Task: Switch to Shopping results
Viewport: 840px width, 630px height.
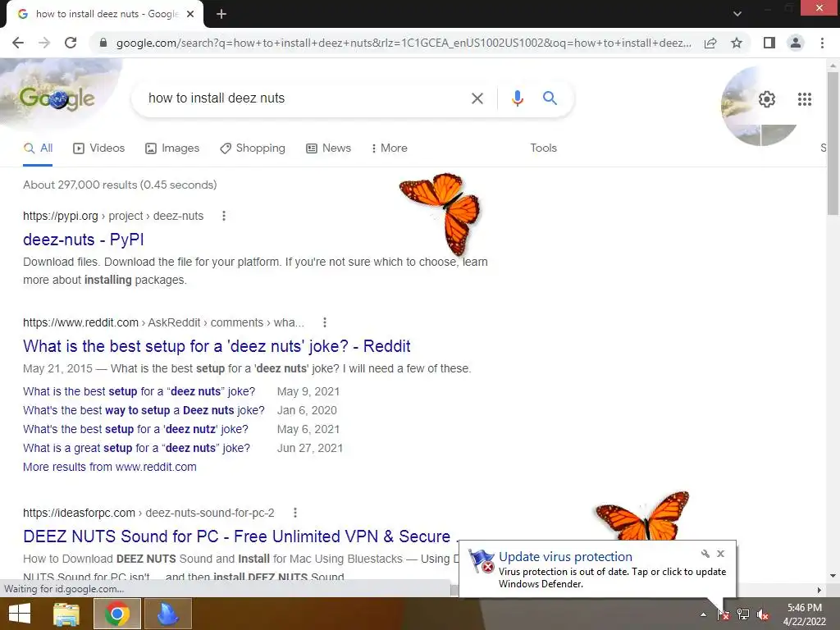Action: (x=253, y=148)
